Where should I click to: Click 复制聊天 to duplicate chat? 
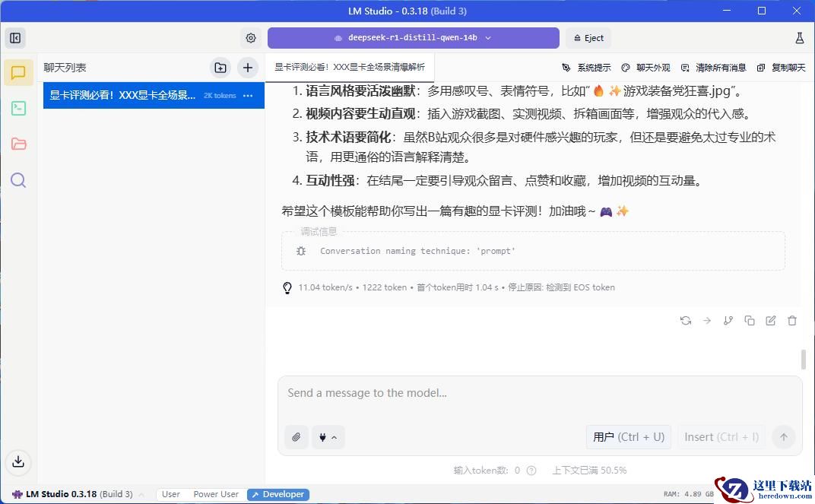click(x=782, y=68)
